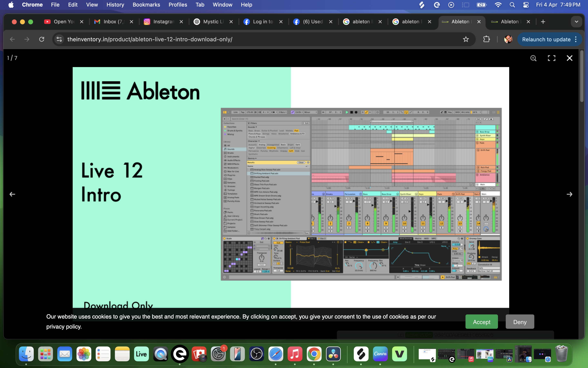Bookmark this page with the star
The height and width of the screenshot is (368, 588).
(x=465, y=39)
